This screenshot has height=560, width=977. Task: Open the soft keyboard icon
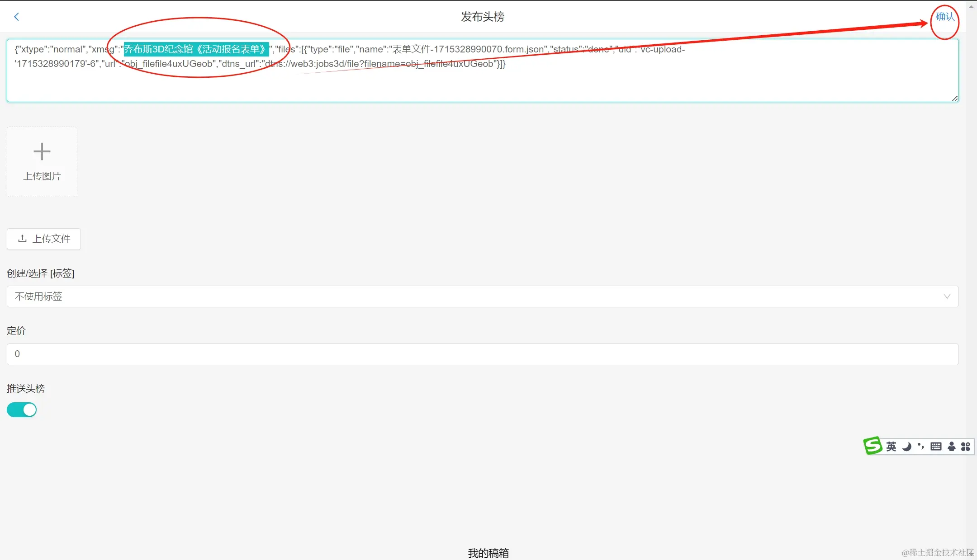pyautogui.click(x=936, y=447)
